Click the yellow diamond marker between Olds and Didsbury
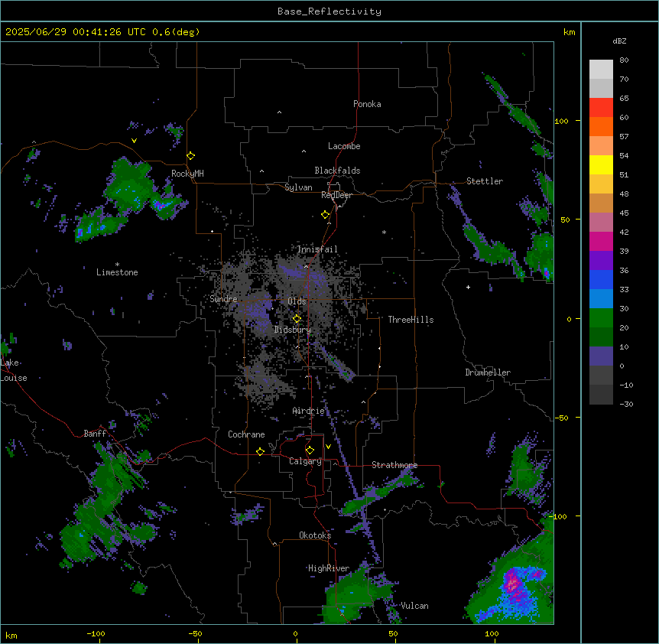This screenshot has height=644, width=659. pyautogui.click(x=297, y=318)
